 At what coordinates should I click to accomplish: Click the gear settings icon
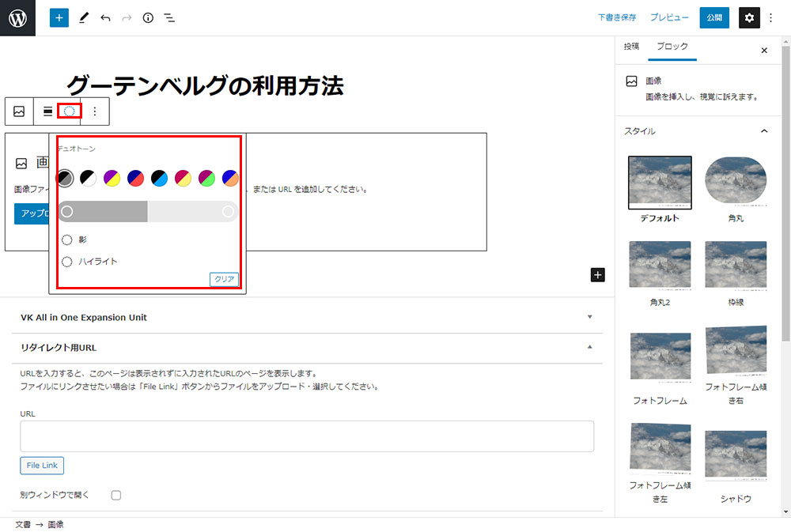pos(749,17)
